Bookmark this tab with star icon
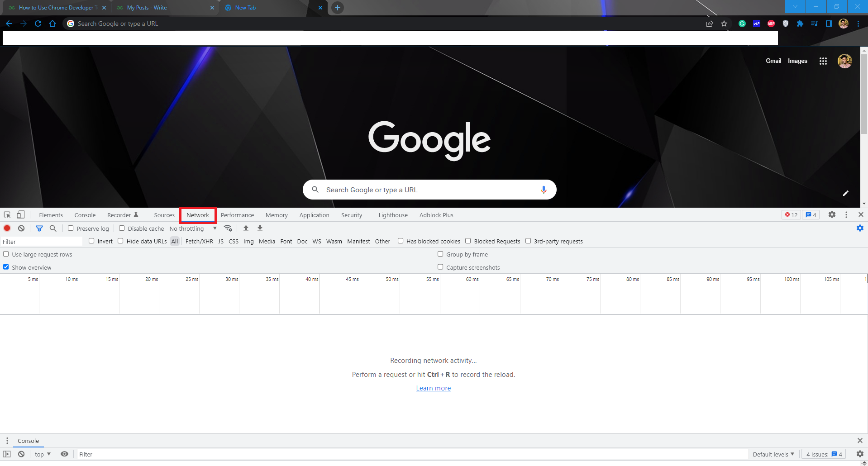 point(724,24)
